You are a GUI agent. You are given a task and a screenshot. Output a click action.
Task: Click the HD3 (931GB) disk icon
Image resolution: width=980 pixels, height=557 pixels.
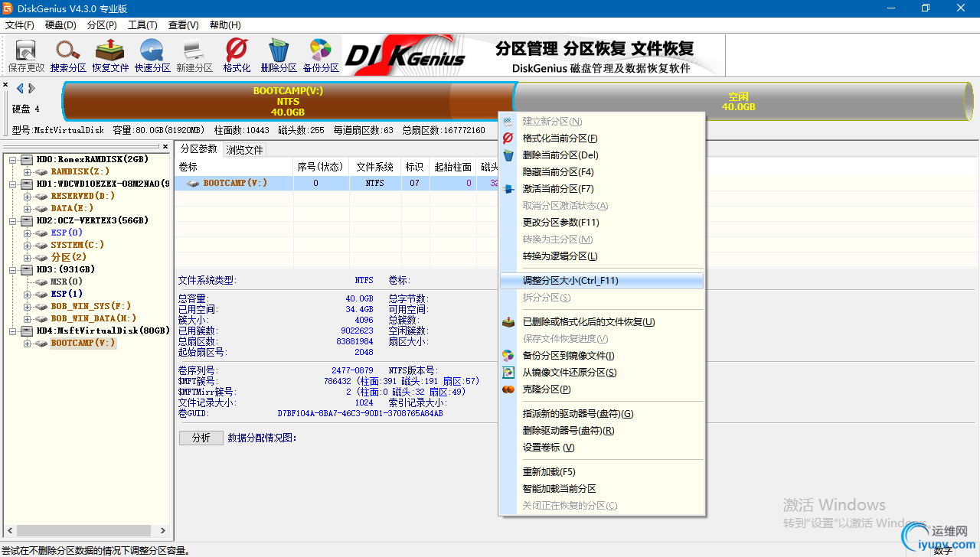click(27, 269)
